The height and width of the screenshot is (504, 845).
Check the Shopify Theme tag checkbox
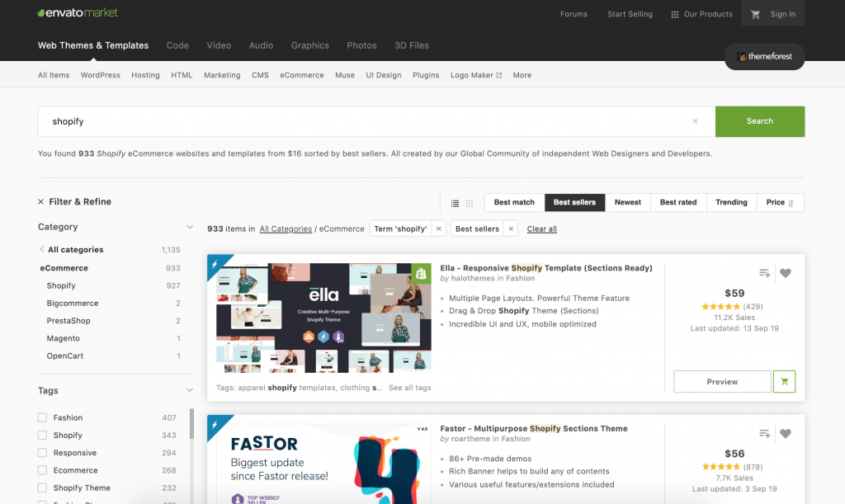42,488
